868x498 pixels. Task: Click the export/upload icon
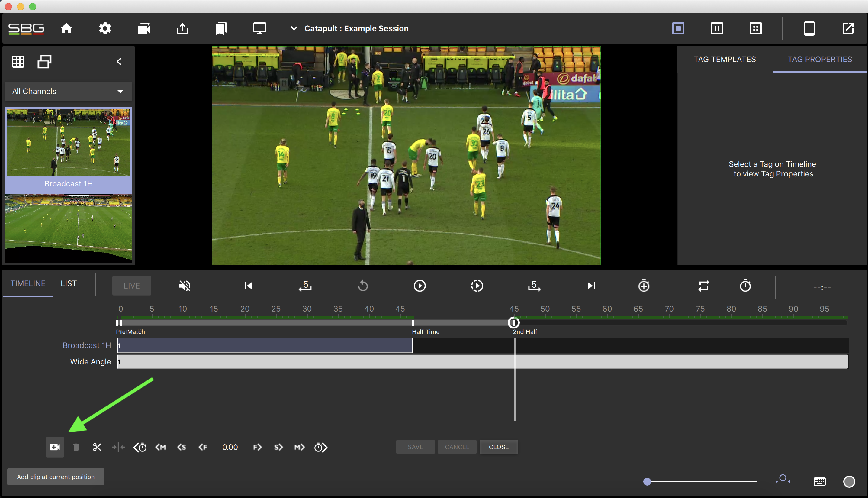(182, 28)
